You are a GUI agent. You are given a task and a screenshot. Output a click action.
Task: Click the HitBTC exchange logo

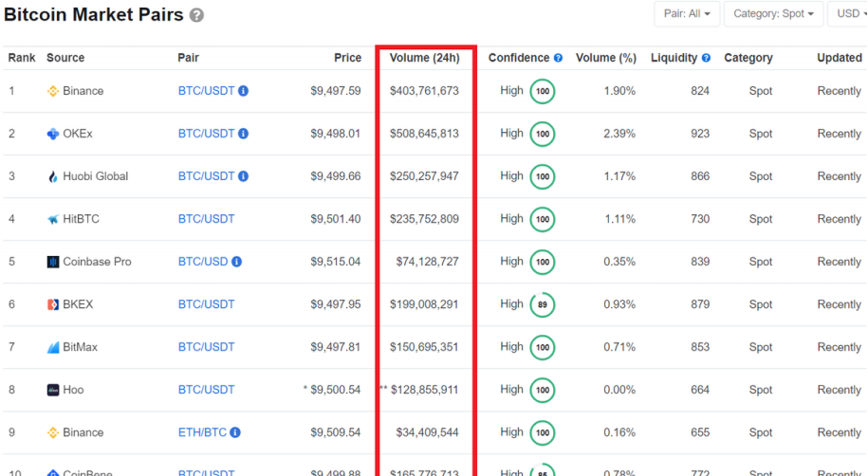[52, 219]
